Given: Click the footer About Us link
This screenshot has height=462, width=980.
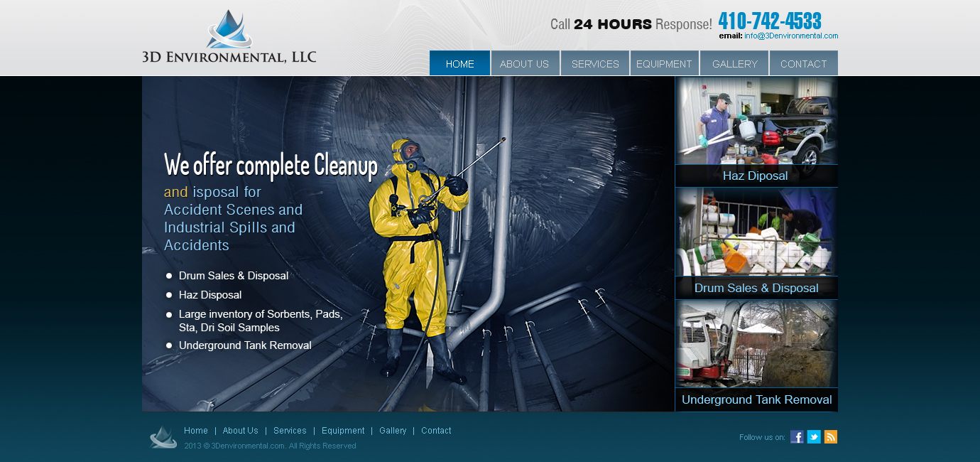Looking at the screenshot, I should (x=240, y=431).
